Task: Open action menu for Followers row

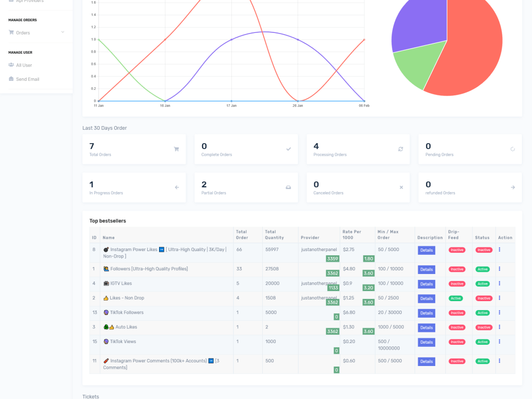Action: 500,269
